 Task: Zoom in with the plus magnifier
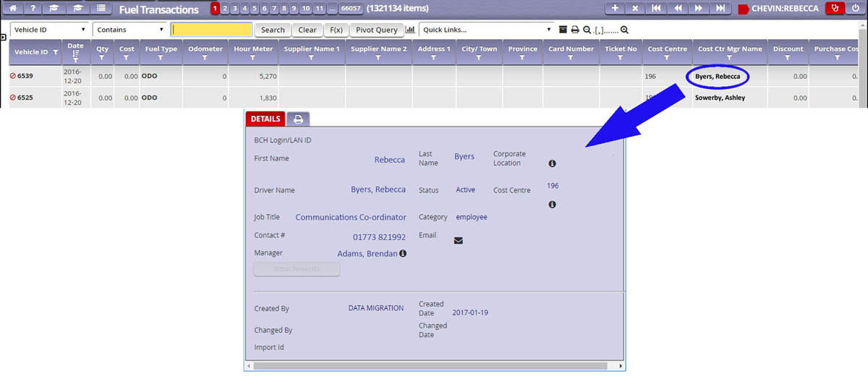624,30
